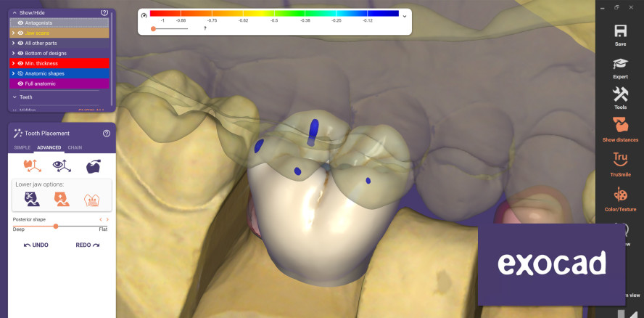Click the 'All other parts' row label
The height and width of the screenshot is (318, 644).
tap(41, 43)
